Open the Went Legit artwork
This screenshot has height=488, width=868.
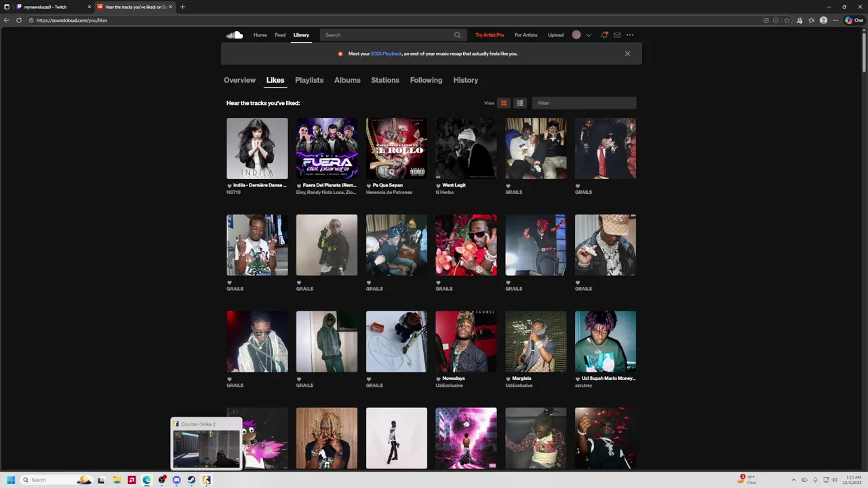point(466,148)
